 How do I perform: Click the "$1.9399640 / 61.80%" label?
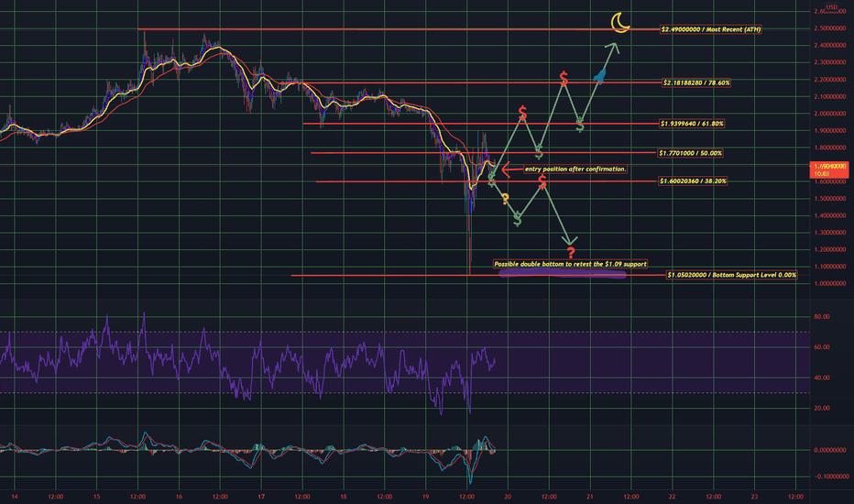[x=692, y=124]
